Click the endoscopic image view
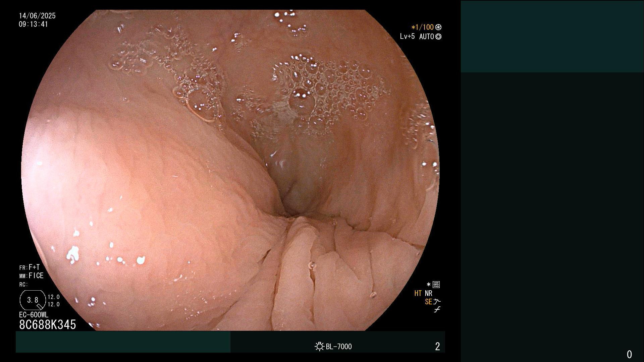 click(x=230, y=170)
